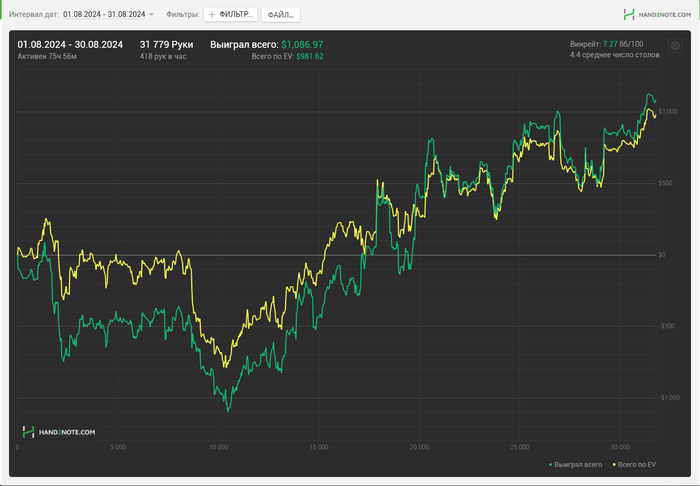This screenshot has height=486, width=700.
Task: Click the 30 000 x-axis label
Action: (620, 447)
